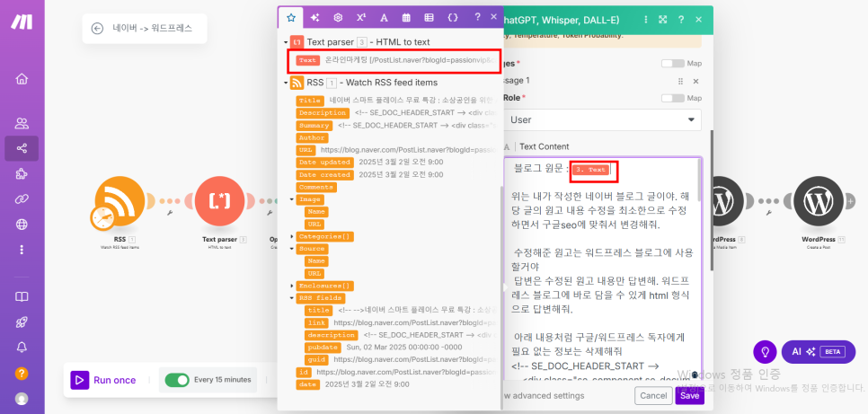Insert the pubdate pill under RSS fields
This screenshot has height=414, width=868.
[323, 348]
